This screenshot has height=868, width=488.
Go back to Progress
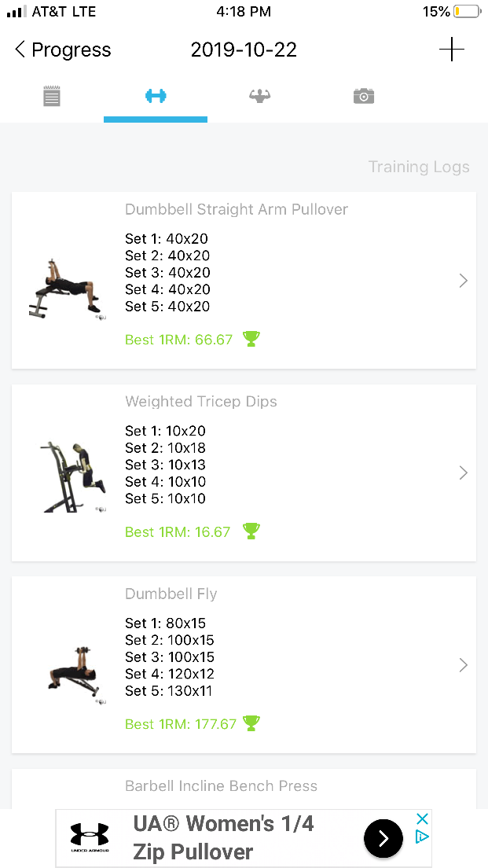63,50
